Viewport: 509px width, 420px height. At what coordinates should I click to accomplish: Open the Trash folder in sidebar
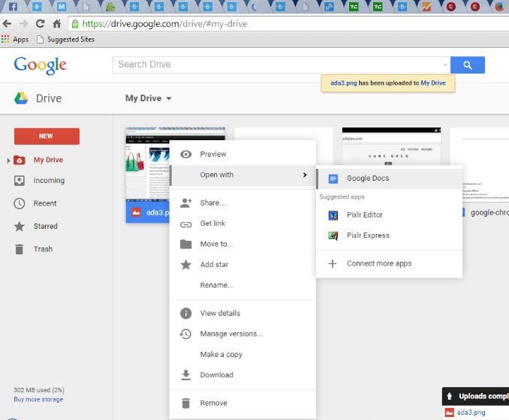pyautogui.click(x=43, y=249)
